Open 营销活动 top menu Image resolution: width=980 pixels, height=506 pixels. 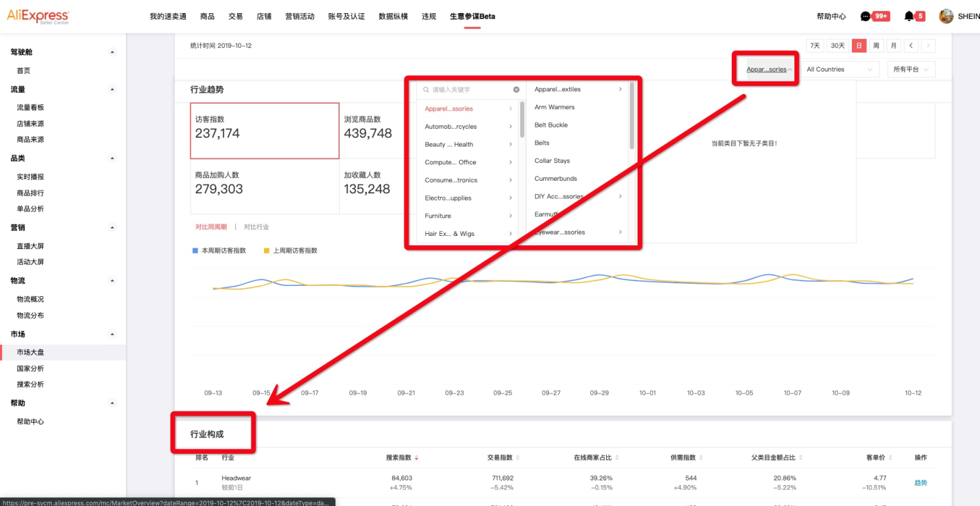coord(300,16)
